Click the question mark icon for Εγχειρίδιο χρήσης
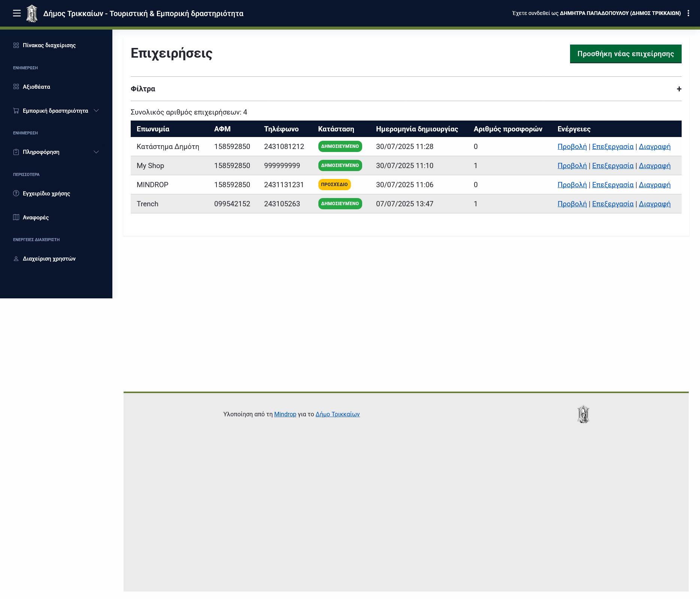Image resolution: width=700 pixels, height=599 pixels. tap(16, 194)
